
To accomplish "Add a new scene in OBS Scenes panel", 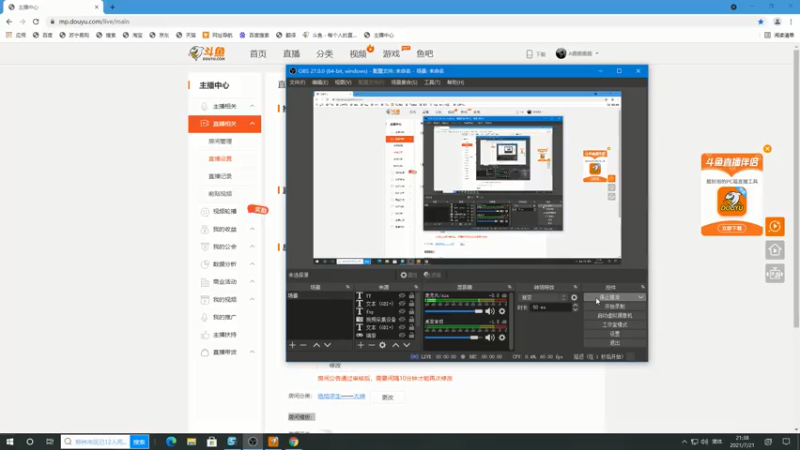I will tap(292, 345).
